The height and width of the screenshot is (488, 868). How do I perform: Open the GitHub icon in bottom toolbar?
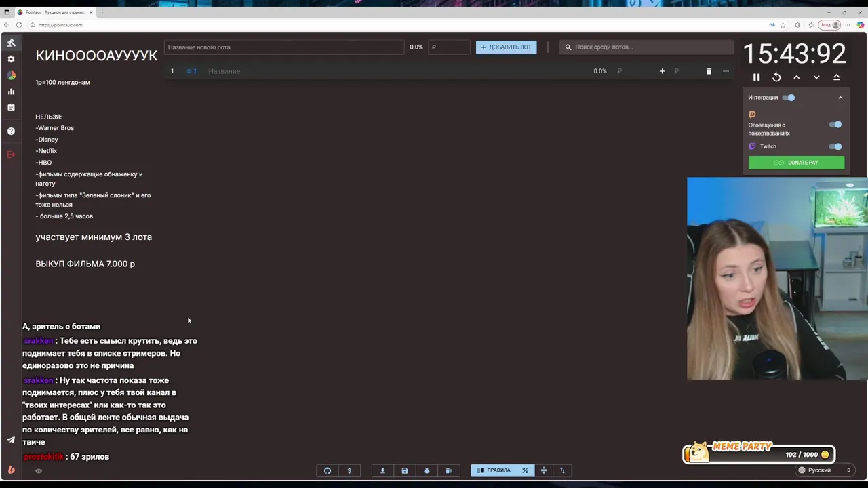click(x=328, y=470)
